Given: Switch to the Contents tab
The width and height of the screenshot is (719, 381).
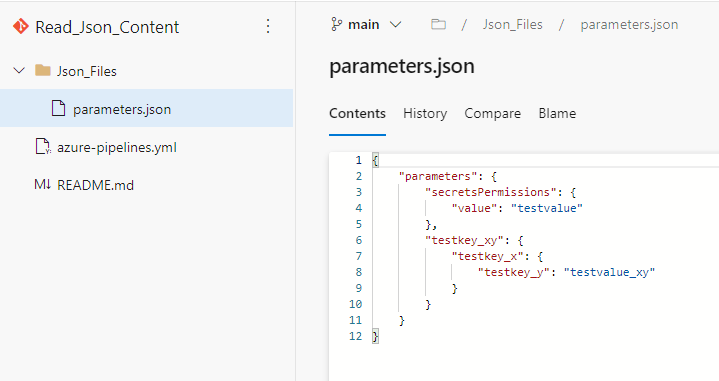Looking at the screenshot, I should click(357, 113).
